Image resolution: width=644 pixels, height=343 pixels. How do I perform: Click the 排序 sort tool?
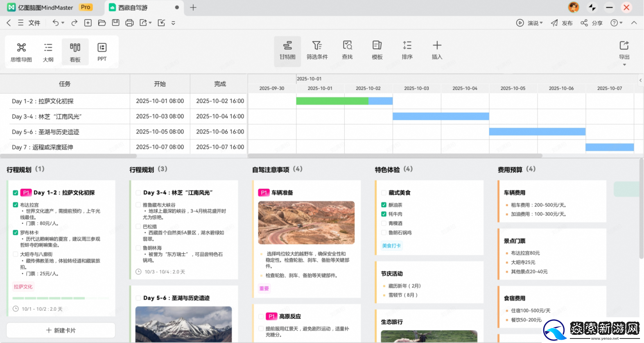click(x=407, y=51)
